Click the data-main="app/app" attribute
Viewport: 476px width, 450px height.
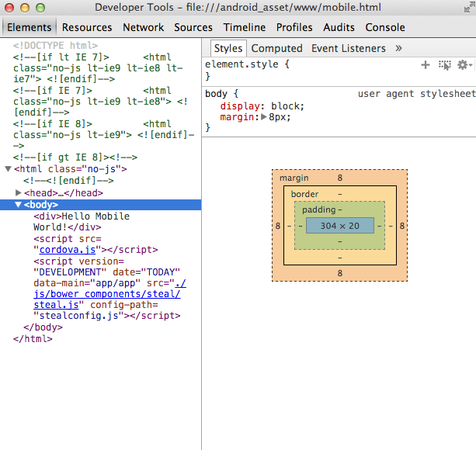coord(87,283)
